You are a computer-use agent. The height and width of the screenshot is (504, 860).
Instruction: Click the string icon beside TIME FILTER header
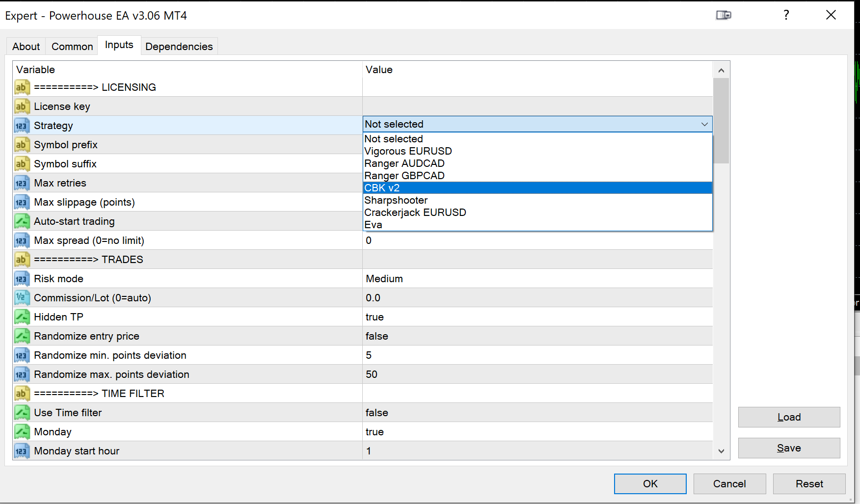[22, 394]
